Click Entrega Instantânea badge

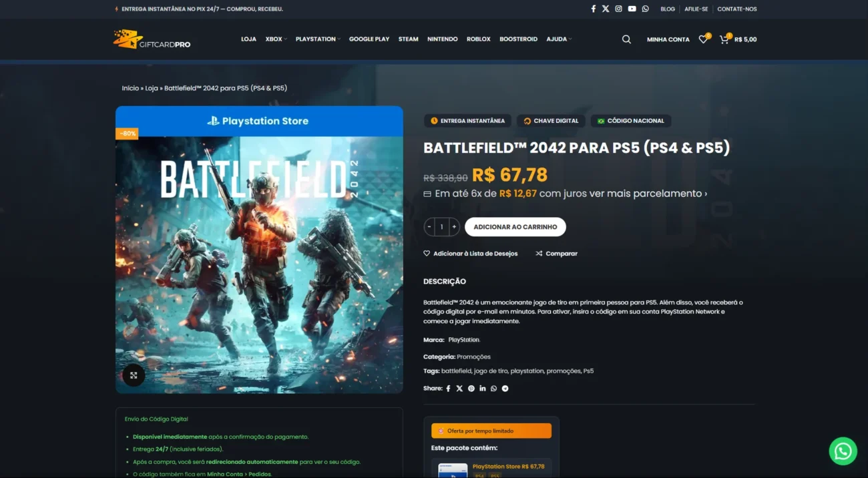(467, 121)
